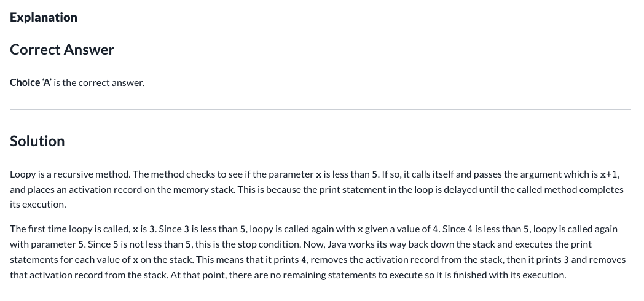This screenshot has width=644, height=301.
Task: Click 'its execution.' ending first paragraph
Action: 37,204
